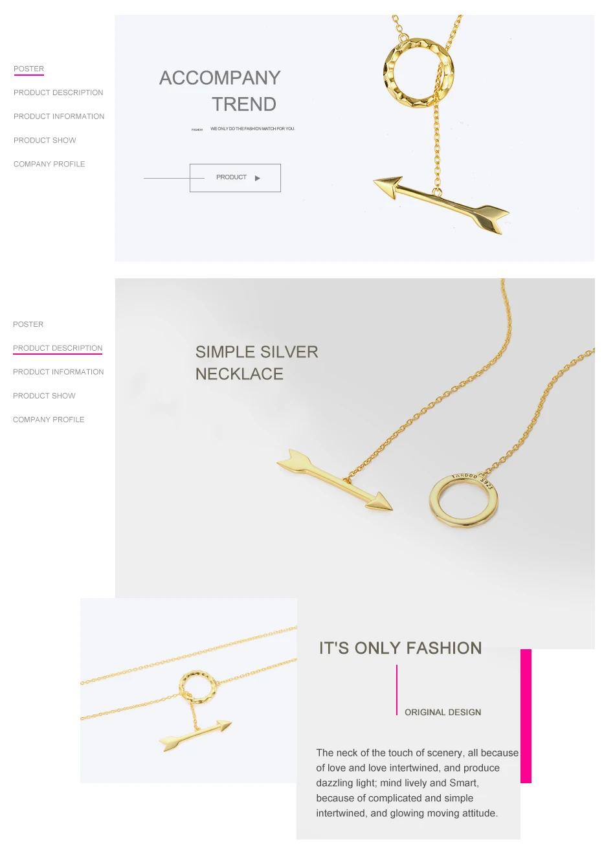
Task: Click the engraved gold ring pendant photo
Action: (464, 500)
